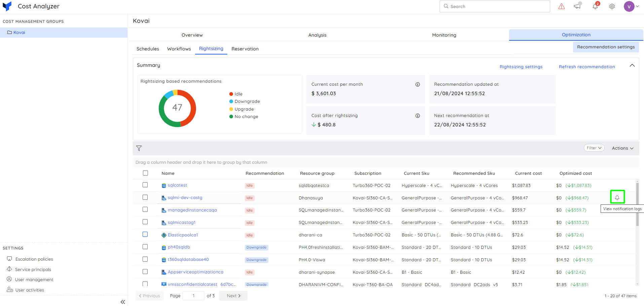Screen dimensions: 644x306
Task: Toggle the select-all header checkbox
Action: pyautogui.click(x=145, y=173)
